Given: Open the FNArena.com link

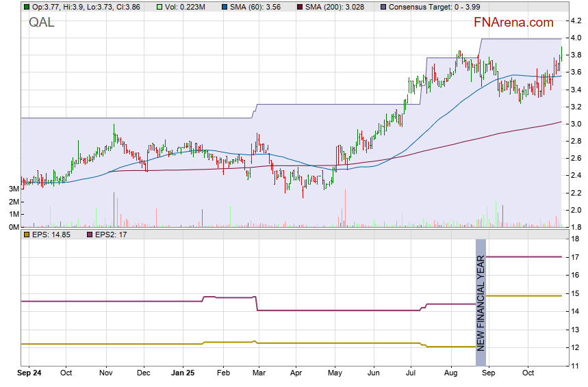Looking at the screenshot, I should (513, 23).
